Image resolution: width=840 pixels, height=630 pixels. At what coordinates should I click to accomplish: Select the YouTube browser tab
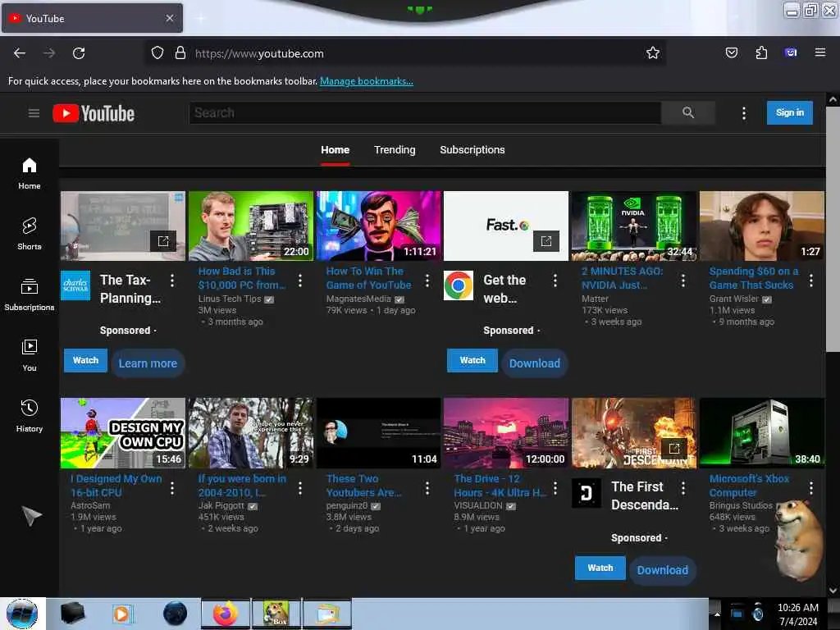[92, 18]
